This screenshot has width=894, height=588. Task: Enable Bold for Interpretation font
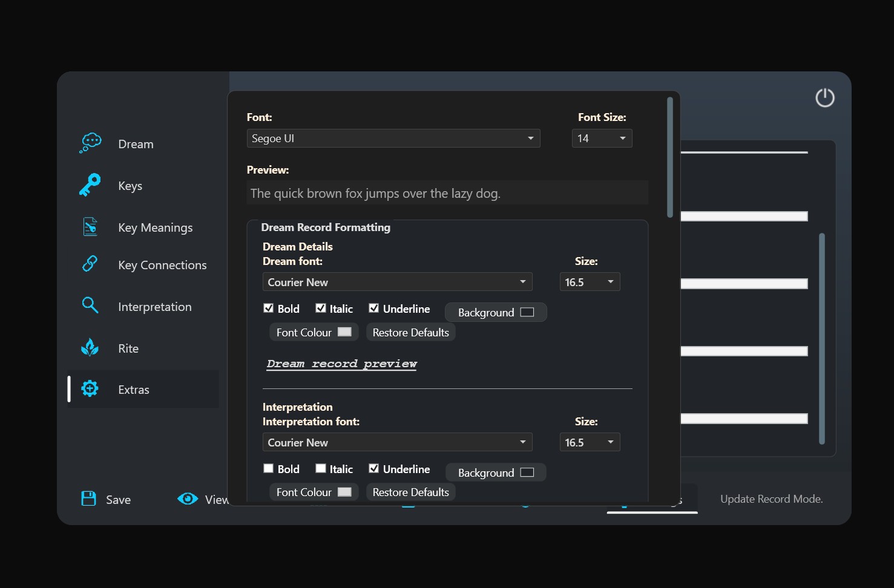click(269, 468)
